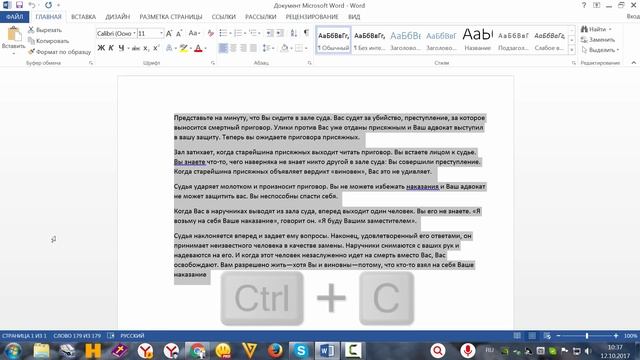
Task: Align text left
Action: tap(223, 48)
